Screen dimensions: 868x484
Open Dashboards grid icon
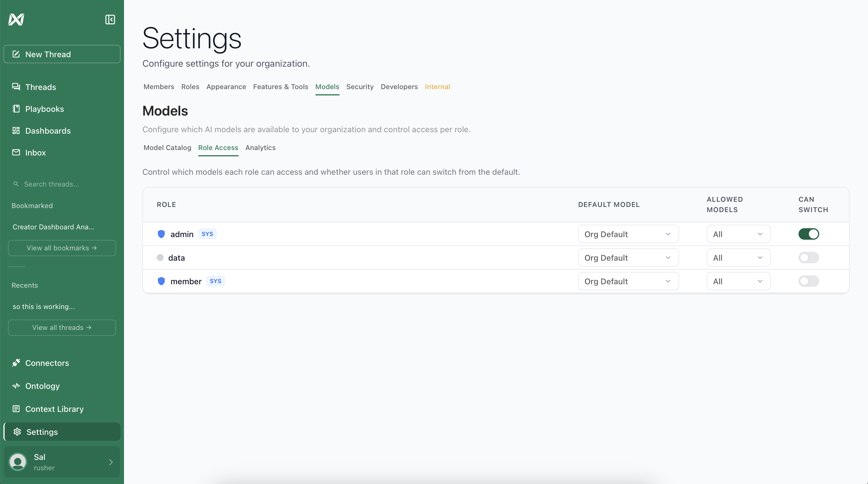pyautogui.click(x=16, y=130)
